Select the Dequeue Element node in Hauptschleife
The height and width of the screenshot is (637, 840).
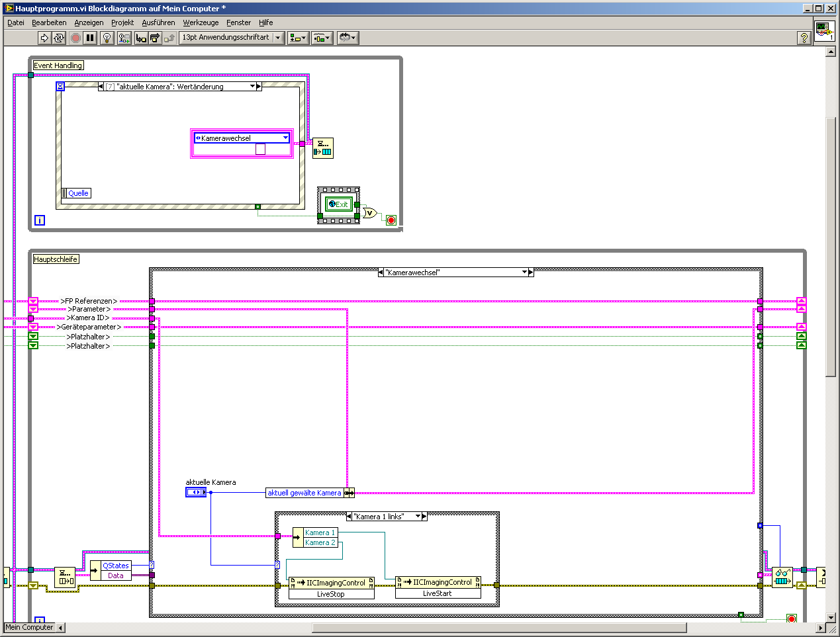click(65, 577)
